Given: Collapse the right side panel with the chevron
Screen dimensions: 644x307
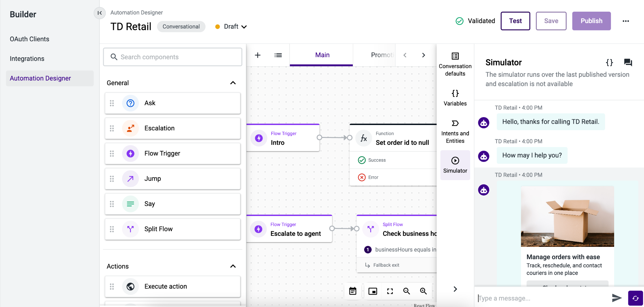Looking at the screenshot, I should pos(455,289).
